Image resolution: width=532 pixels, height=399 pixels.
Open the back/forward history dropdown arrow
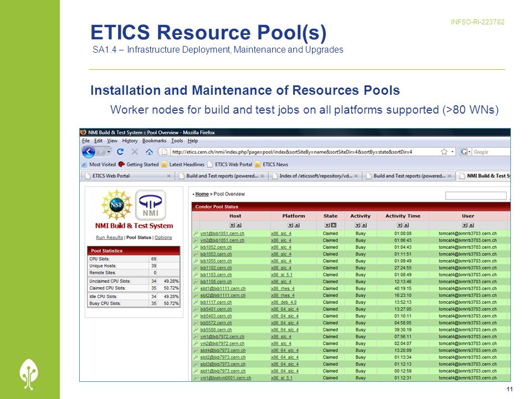tap(109, 152)
